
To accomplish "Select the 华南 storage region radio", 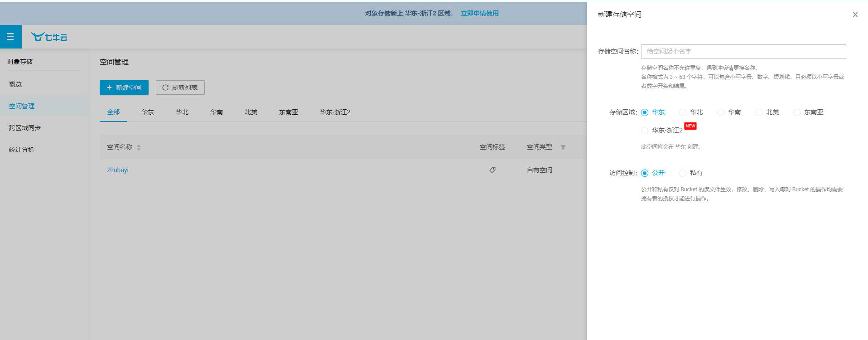I will pos(721,112).
